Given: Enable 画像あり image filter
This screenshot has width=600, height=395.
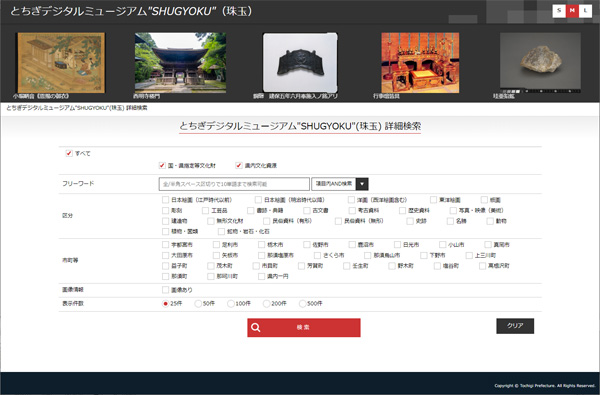Looking at the screenshot, I should pos(165,290).
